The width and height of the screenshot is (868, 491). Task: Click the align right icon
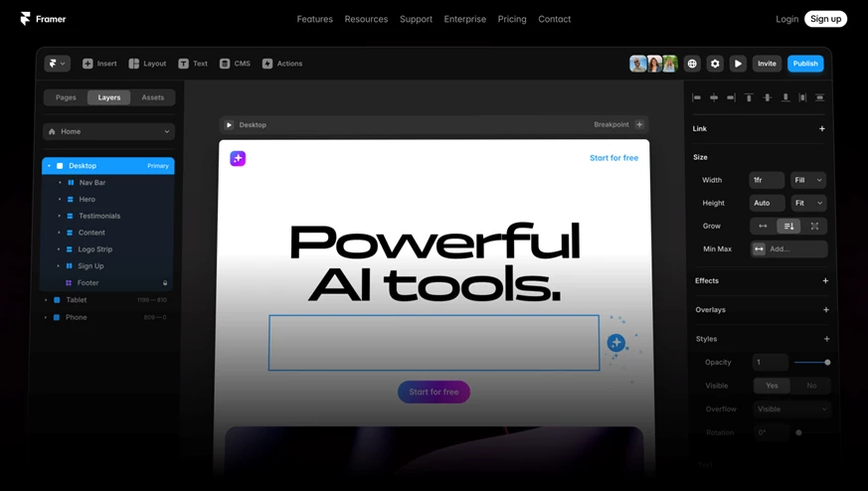point(731,97)
